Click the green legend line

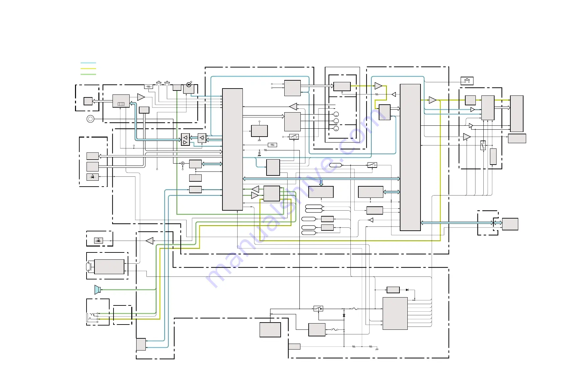[x=88, y=74]
